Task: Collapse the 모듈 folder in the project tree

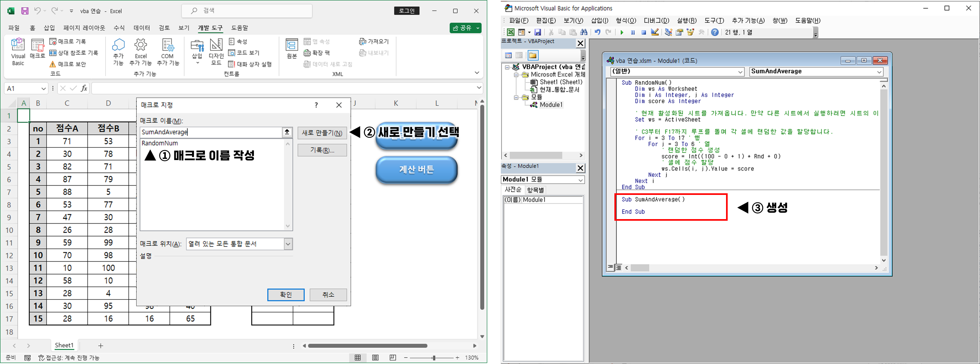Action: coord(516,97)
